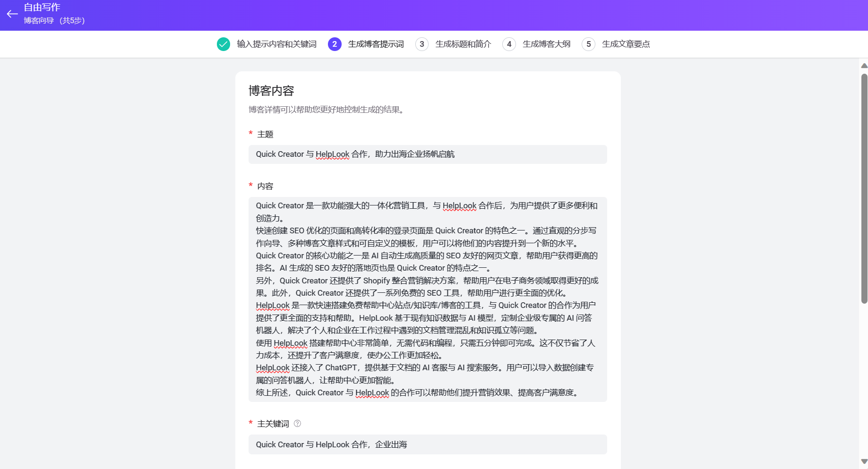868x469 pixels.
Task: Click into the 主题 input field
Action: coord(428,154)
